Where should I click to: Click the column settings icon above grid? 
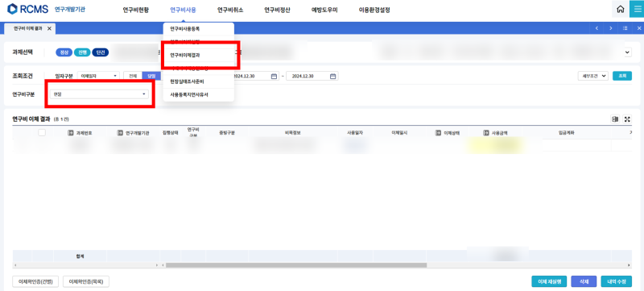click(615, 118)
